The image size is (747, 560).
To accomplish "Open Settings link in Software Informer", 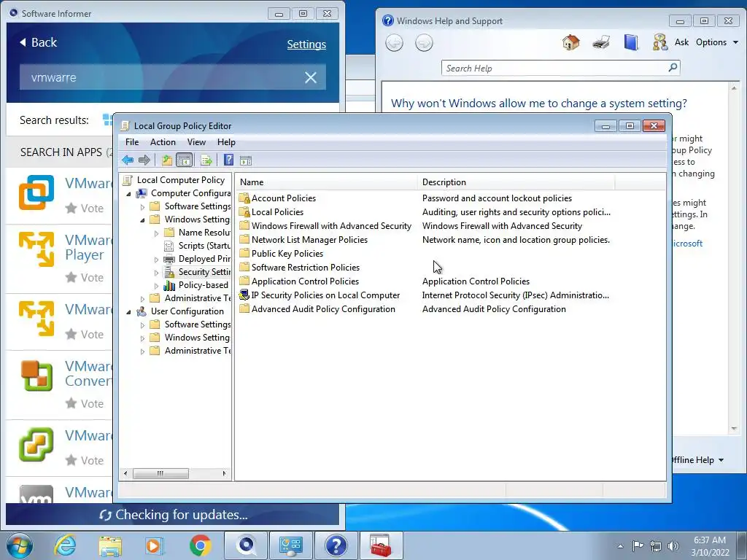I will click(x=306, y=44).
